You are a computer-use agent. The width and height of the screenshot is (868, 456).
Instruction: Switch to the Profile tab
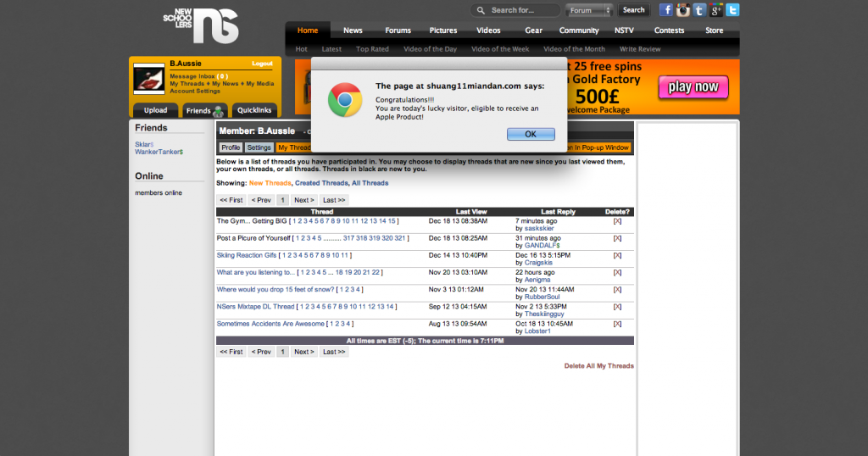(231, 147)
